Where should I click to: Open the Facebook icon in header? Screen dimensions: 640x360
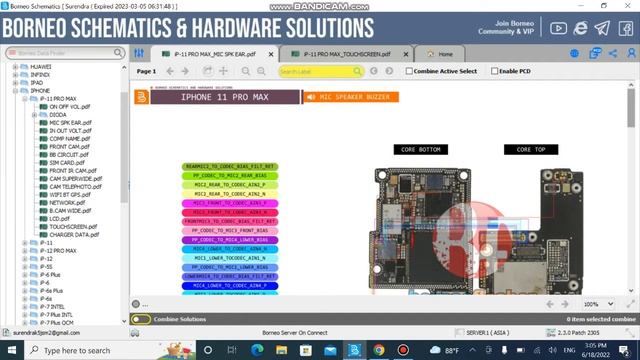[x=626, y=29]
